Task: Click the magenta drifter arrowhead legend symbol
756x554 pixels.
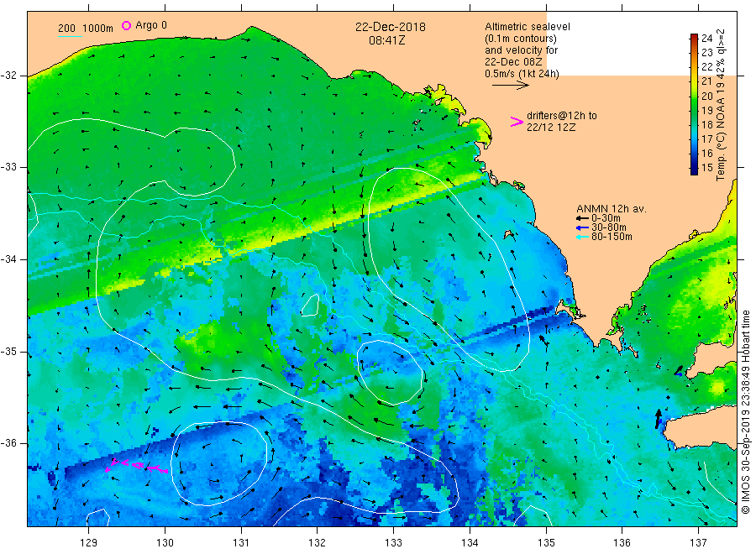Action: [x=517, y=122]
